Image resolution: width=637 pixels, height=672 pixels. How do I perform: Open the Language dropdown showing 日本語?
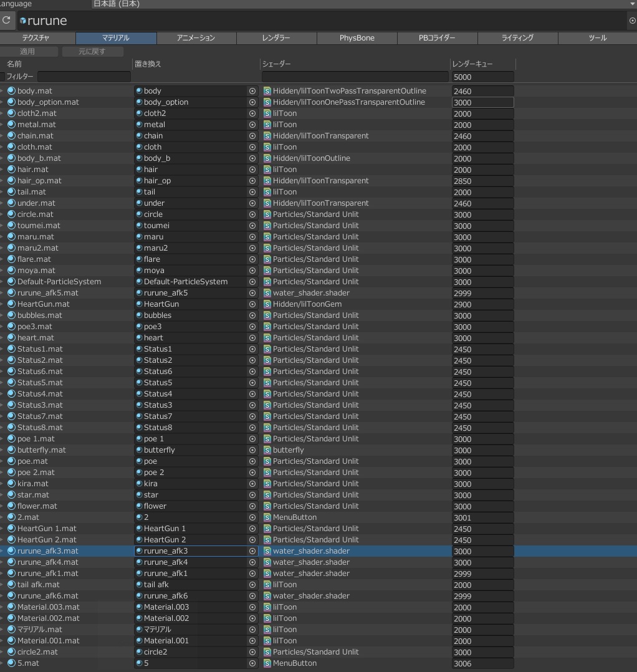[x=363, y=4]
